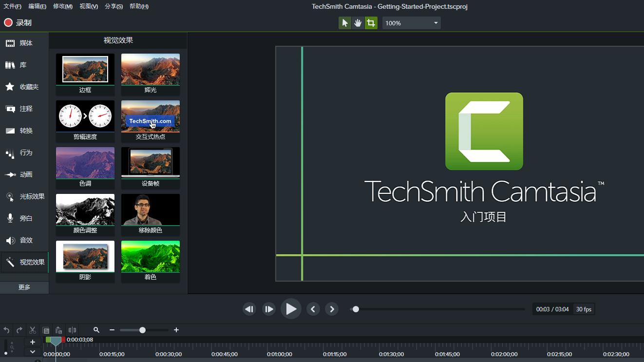Screen dimensions: 644x362
Task: Open the Annotations (注释) panel
Action: click(x=24, y=109)
